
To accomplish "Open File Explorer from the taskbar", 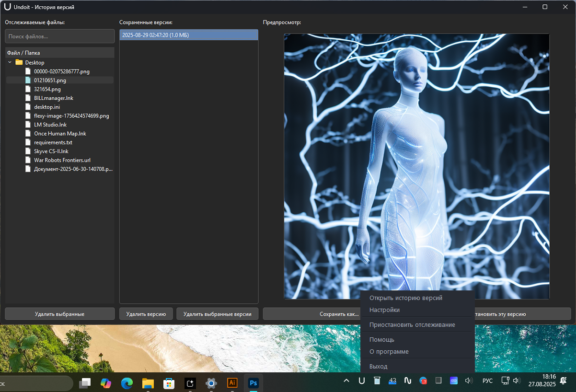I will [x=148, y=382].
